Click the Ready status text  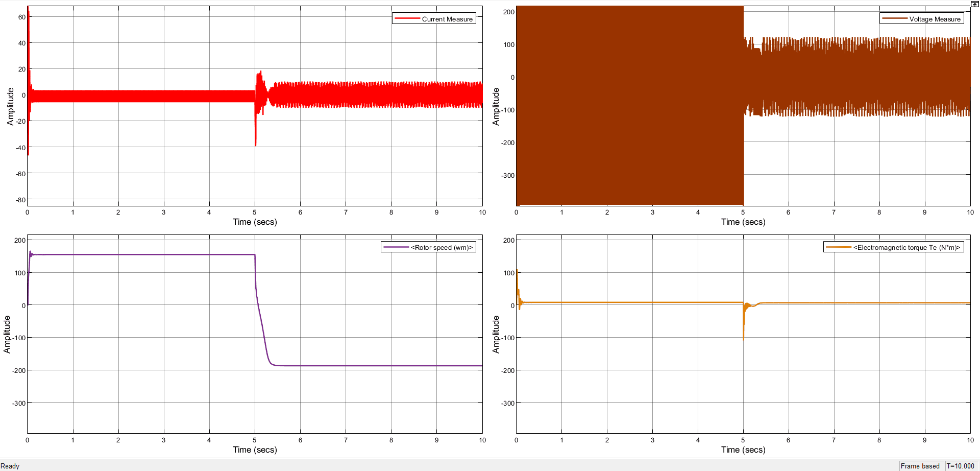point(10,466)
